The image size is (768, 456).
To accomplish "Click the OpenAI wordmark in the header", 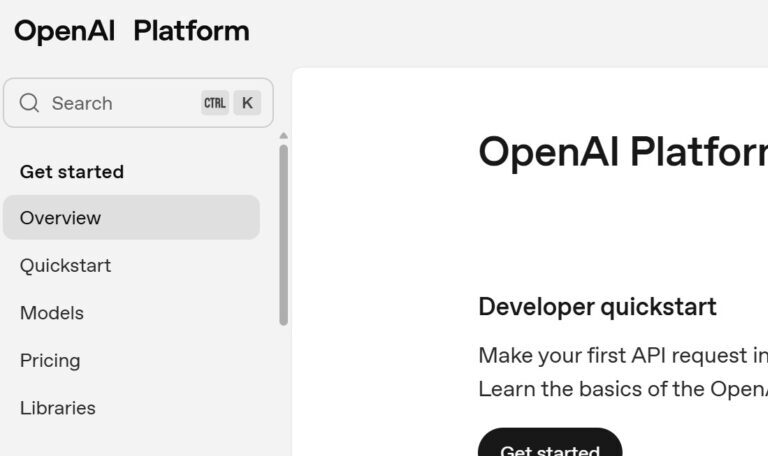I will 66,31.
